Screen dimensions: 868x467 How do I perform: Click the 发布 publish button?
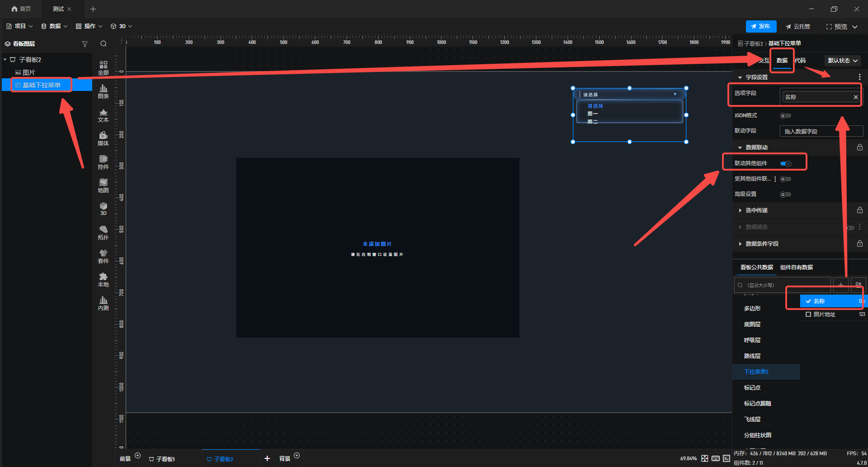click(761, 26)
